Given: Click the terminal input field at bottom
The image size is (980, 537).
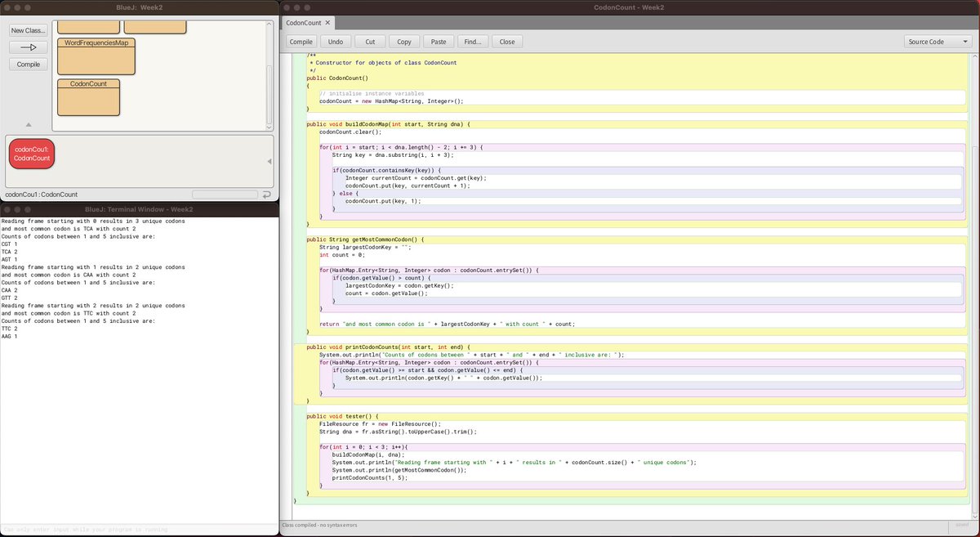Looking at the screenshot, I should [x=139, y=530].
